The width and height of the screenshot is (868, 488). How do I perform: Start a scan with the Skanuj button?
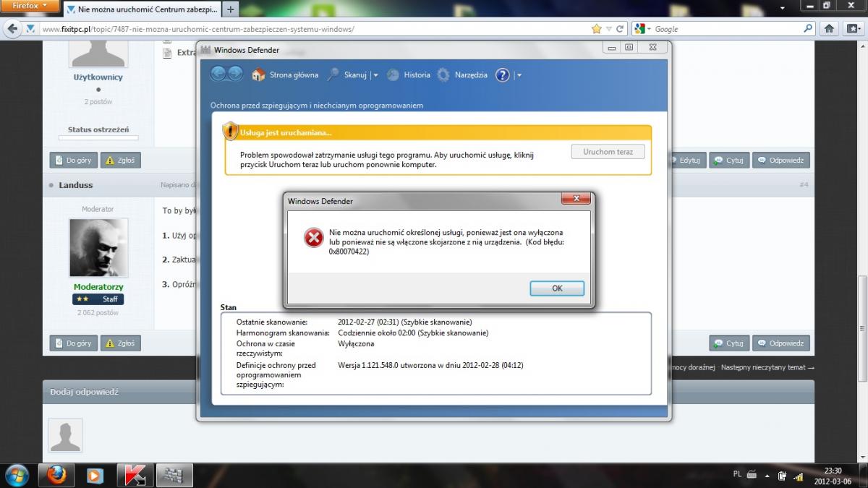click(x=348, y=74)
